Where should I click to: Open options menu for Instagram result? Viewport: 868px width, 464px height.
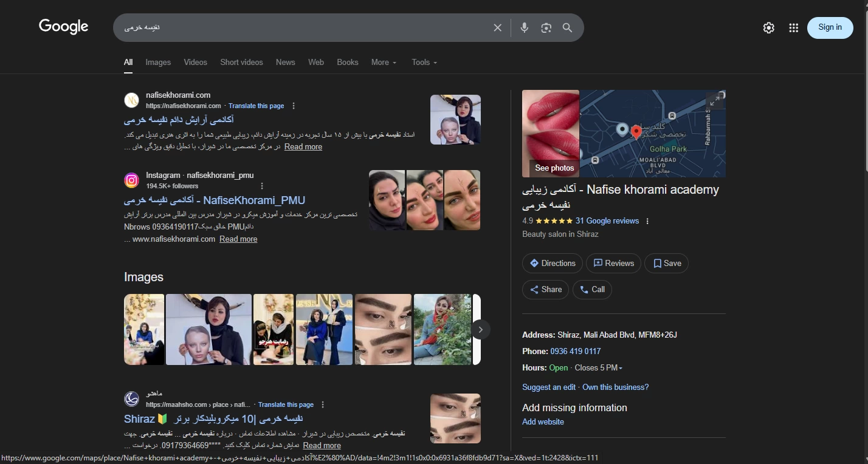262,186
